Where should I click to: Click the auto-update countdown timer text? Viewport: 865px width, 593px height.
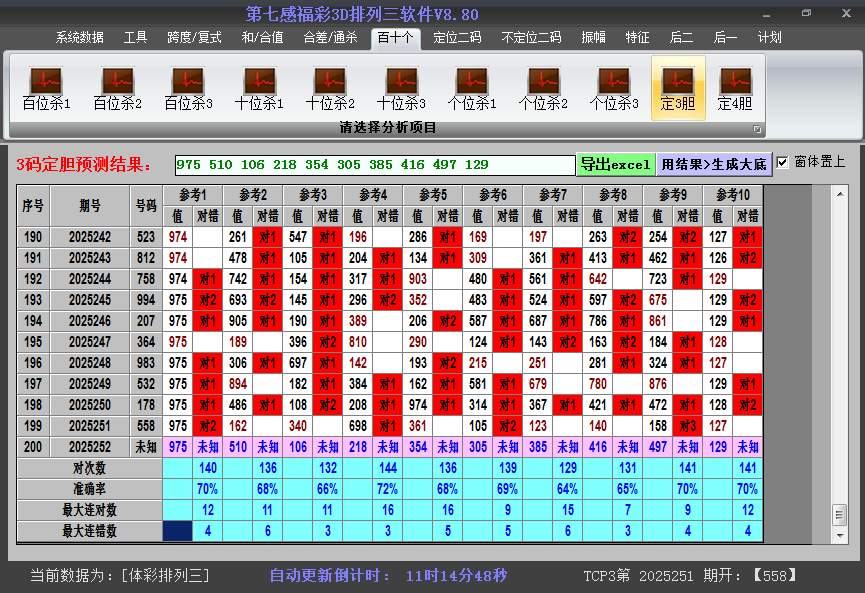click(388, 576)
